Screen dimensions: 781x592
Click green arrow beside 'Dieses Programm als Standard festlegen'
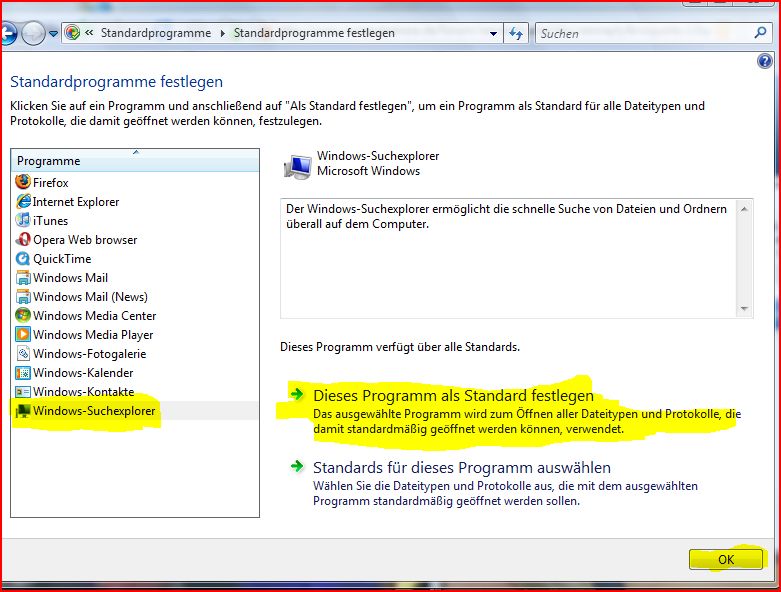(297, 394)
